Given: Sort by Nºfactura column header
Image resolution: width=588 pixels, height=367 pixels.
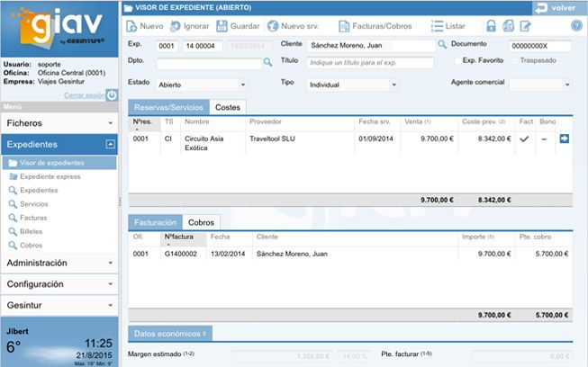Looking at the screenshot, I should pyautogui.click(x=183, y=239).
